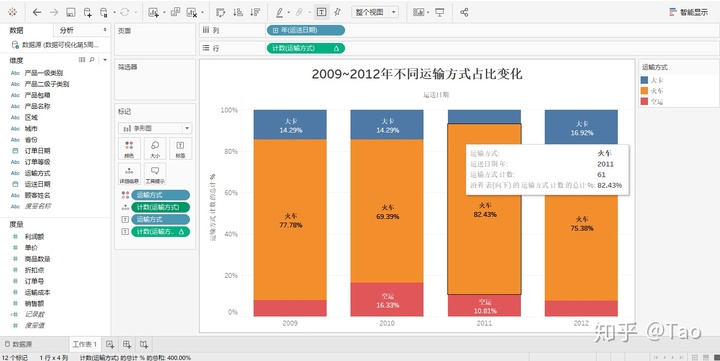This screenshot has width=720, height=361.
Task: Select the blue 大卡 legend swatch
Action: point(644,80)
